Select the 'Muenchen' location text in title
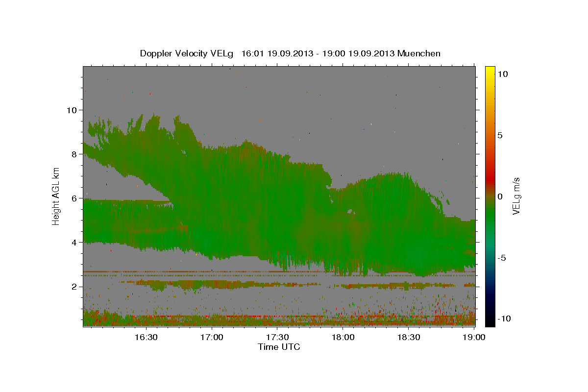Image resolution: width=588 pixels, height=392 pixels. click(419, 53)
